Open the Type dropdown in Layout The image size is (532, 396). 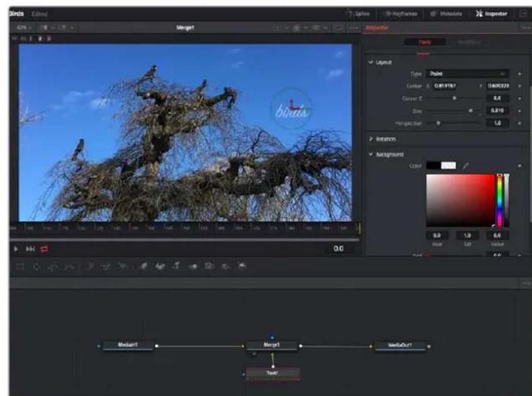pyautogui.click(x=468, y=74)
